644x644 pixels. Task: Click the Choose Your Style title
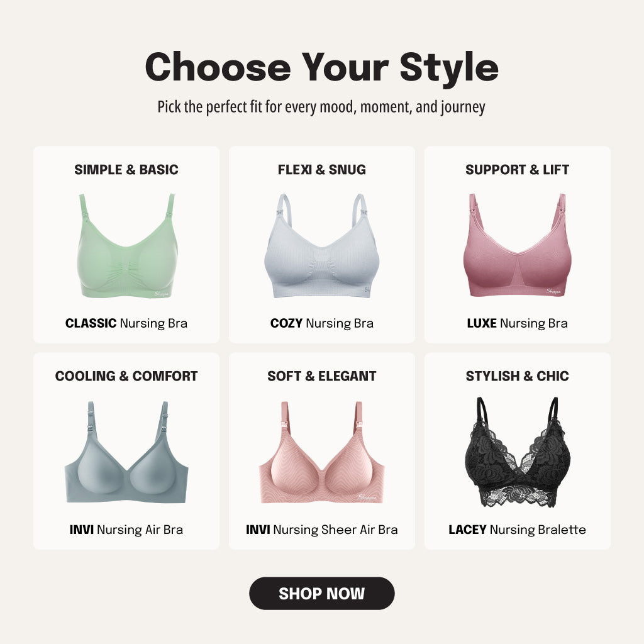pyautogui.click(x=321, y=67)
